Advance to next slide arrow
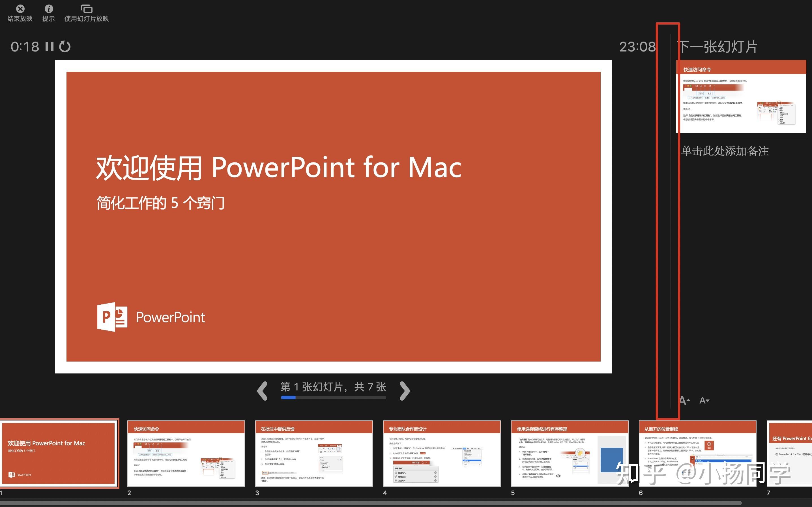Viewport: 812px width, 507px height. click(405, 391)
